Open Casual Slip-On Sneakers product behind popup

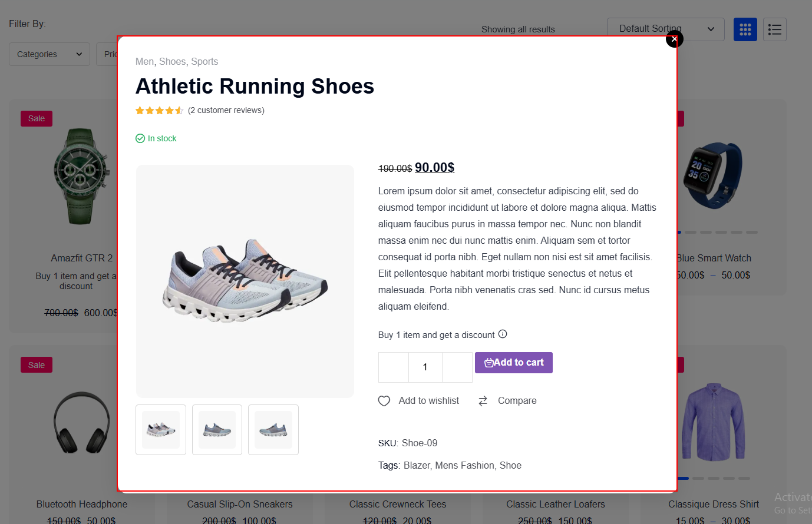[240, 504]
